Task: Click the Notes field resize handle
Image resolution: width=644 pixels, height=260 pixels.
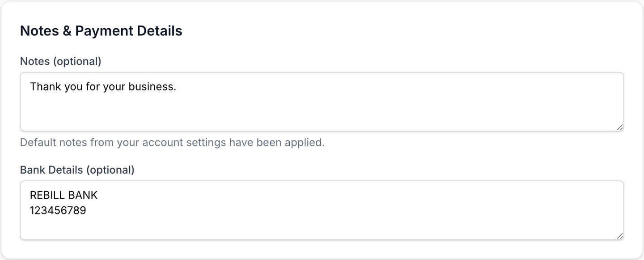Action: [619, 127]
